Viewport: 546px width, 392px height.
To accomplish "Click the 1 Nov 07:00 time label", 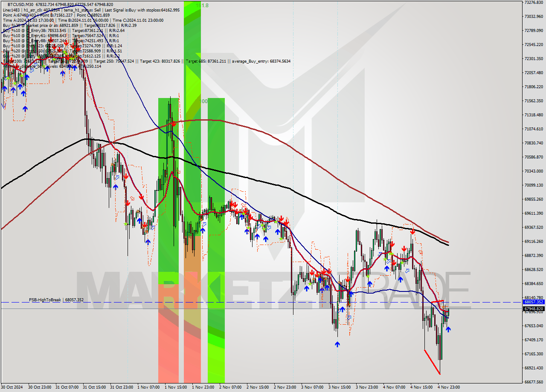I will (149, 387).
